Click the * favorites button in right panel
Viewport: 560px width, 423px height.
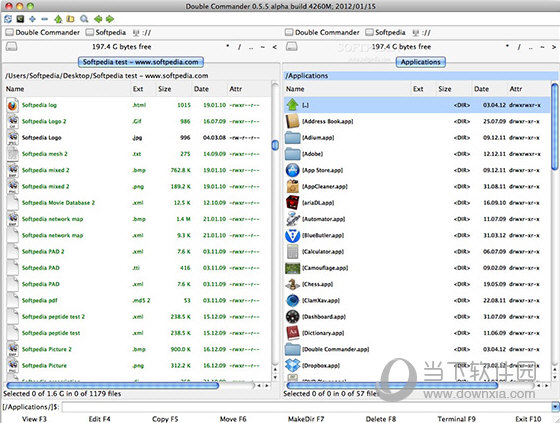[507, 46]
